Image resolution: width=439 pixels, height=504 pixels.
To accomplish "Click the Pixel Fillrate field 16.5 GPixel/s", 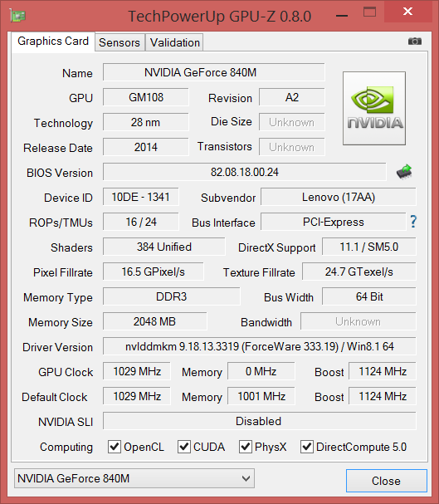I will [154, 272].
